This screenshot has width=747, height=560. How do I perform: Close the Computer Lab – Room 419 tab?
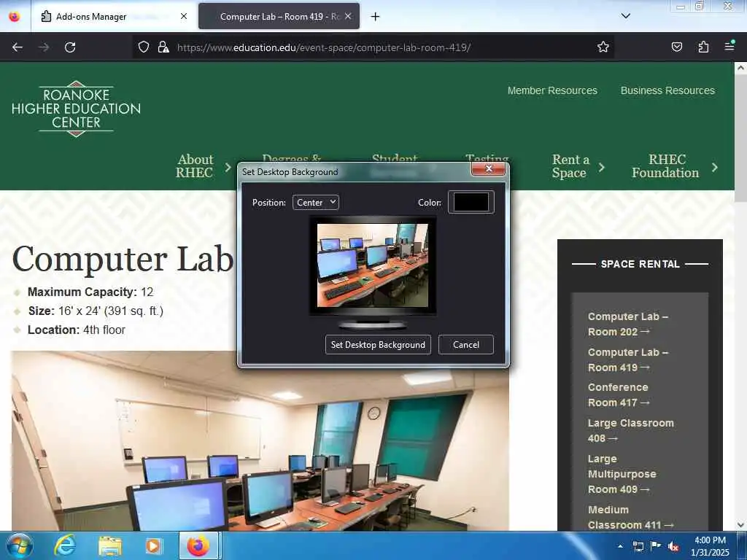click(x=348, y=16)
